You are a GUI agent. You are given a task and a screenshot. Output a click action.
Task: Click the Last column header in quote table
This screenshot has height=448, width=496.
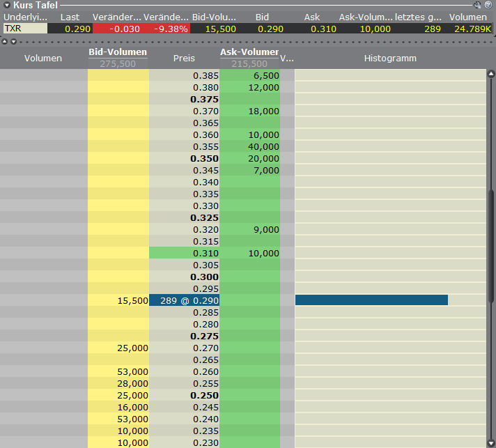coord(70,17)
